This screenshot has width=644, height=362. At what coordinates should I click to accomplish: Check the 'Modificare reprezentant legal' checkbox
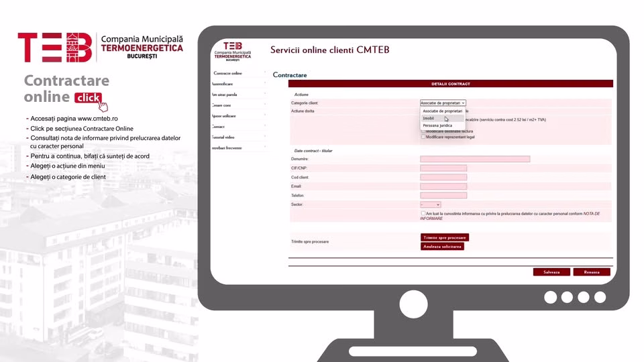[423, 137]
